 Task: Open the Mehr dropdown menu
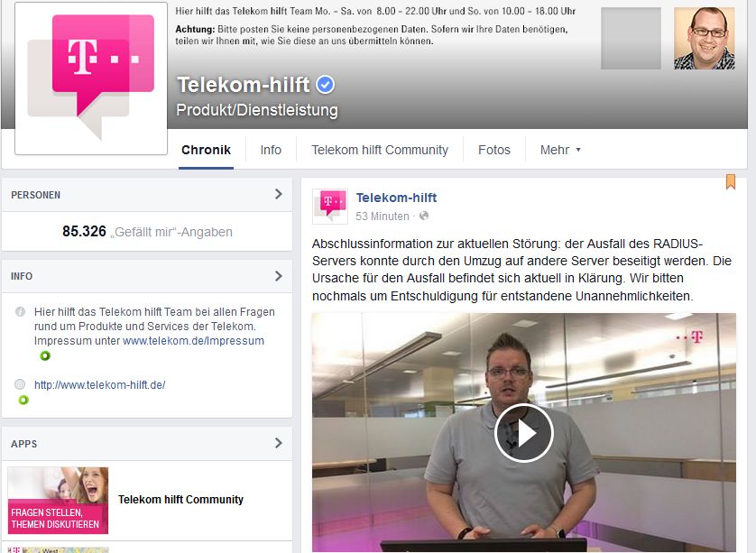[560, 150]
